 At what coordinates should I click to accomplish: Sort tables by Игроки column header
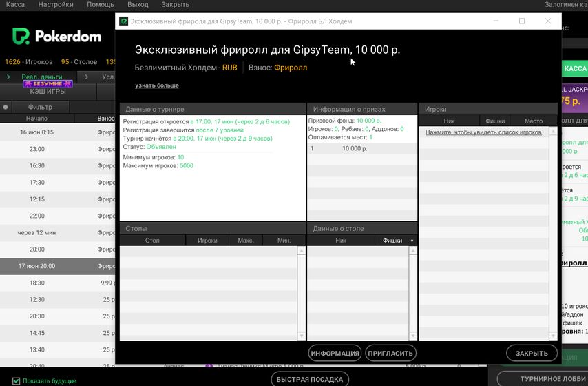(207, 241)
